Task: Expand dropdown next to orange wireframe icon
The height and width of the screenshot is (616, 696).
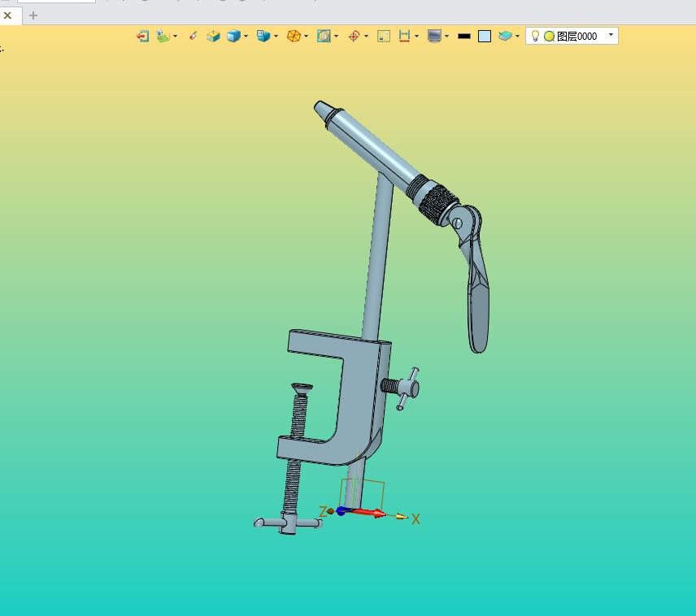Action: pos(307,36)
